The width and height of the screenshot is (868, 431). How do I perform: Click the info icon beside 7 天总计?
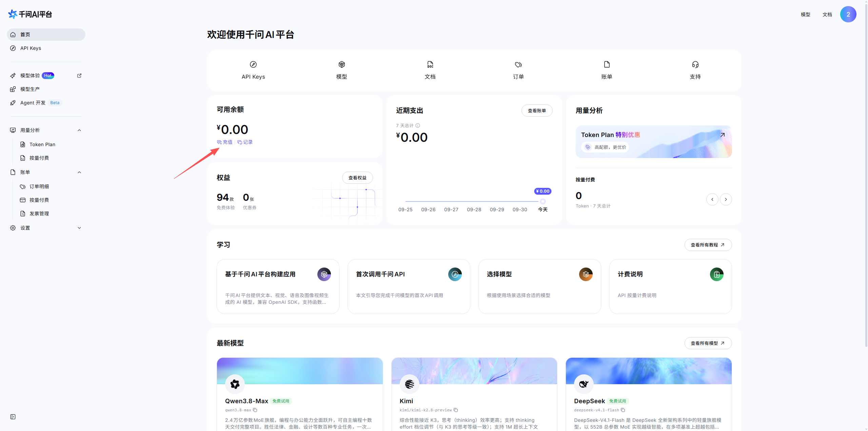pyautogui.click(x=418, y=125)
